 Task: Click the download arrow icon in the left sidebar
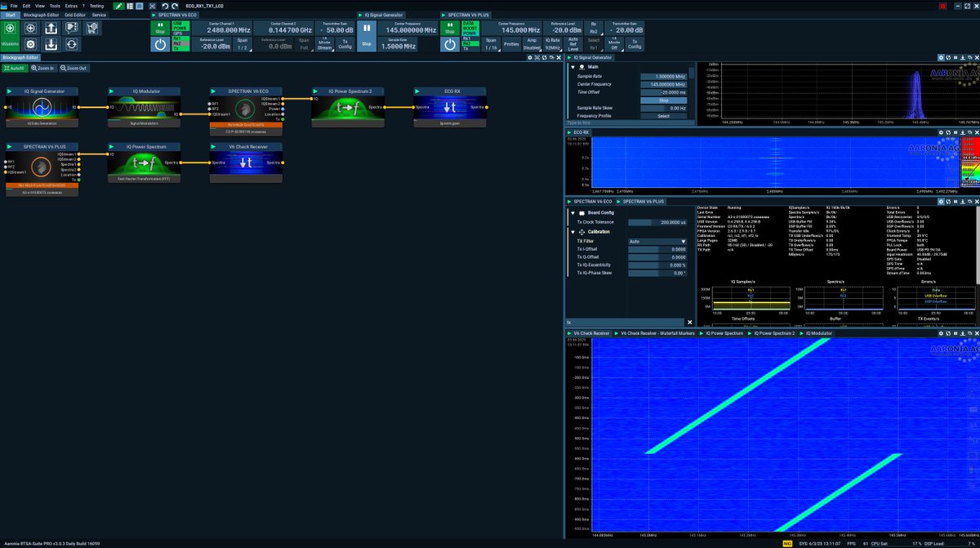pyautogui.click(x=51, y=44)
